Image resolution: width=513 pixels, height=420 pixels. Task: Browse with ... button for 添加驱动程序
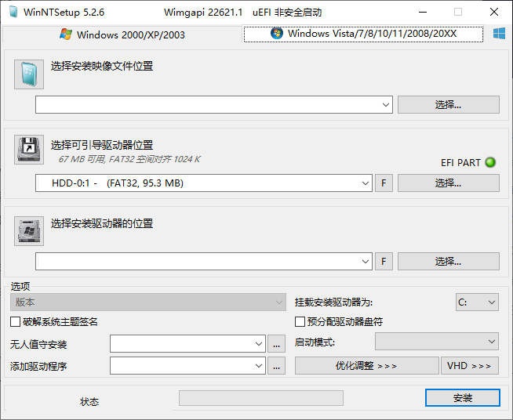pos(276,366)
